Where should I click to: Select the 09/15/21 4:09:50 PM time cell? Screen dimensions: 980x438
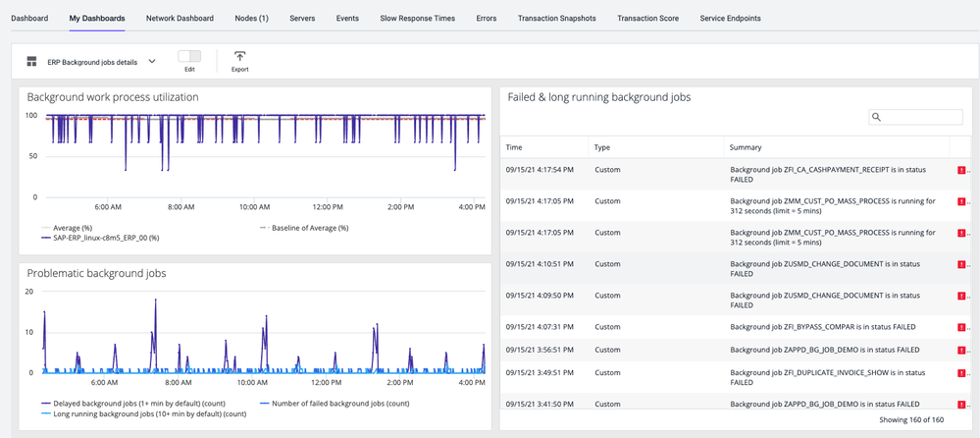coord(540,296)
